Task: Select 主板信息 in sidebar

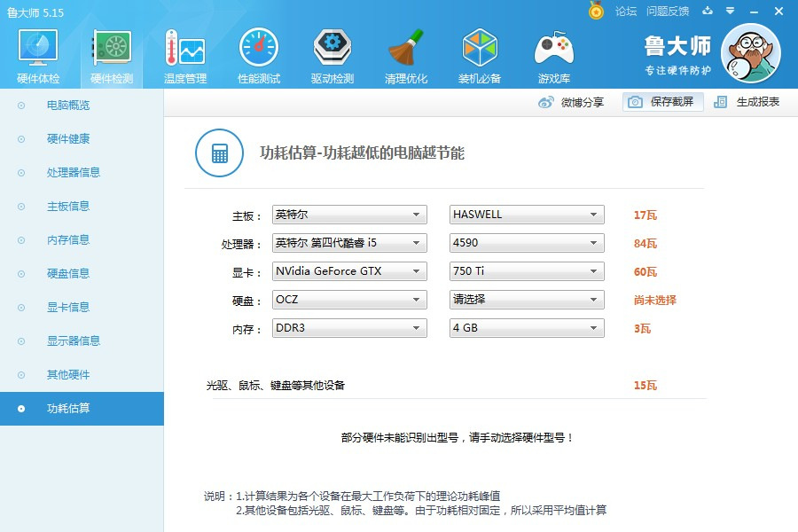Action: coord(82,207)
